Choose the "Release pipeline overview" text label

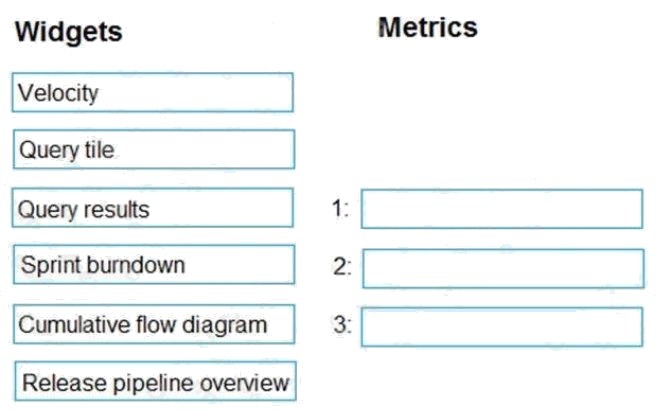click(x=156, y=382)
